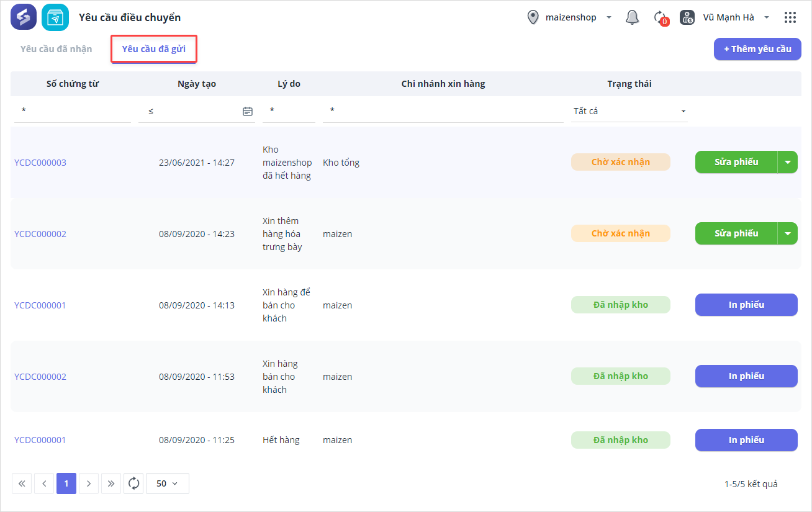The height and width of the screenshot is (512, 812).
Task: Open YCDC000002 link dated 08/09/2020 - 14:23
Action: pyautogui.click(x=40, y=234)
